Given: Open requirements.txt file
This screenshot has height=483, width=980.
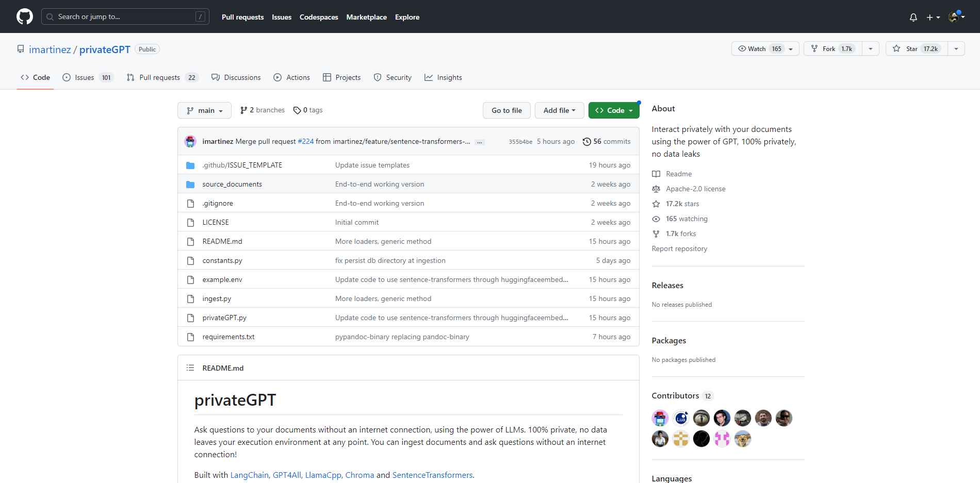Looking at the screenshot, I should point(228,337).
